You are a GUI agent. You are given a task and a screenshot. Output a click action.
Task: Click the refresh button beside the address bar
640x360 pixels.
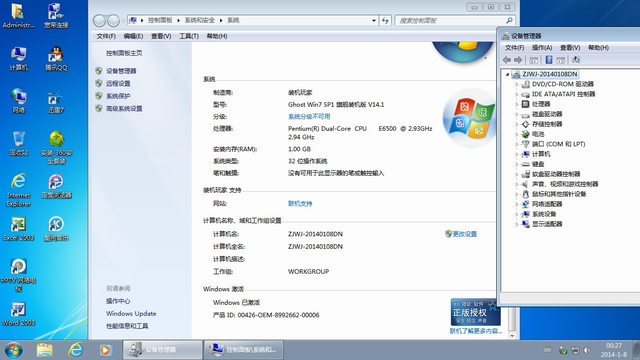point(385,20)
